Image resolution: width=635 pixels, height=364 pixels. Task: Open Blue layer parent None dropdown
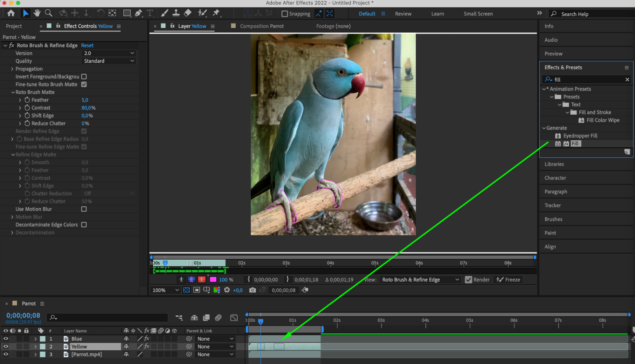click(x=215, y=339)
